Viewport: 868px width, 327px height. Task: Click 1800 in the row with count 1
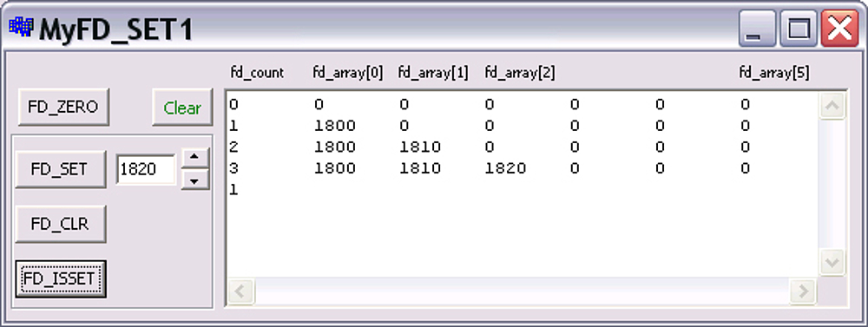[x=334, y=126]
